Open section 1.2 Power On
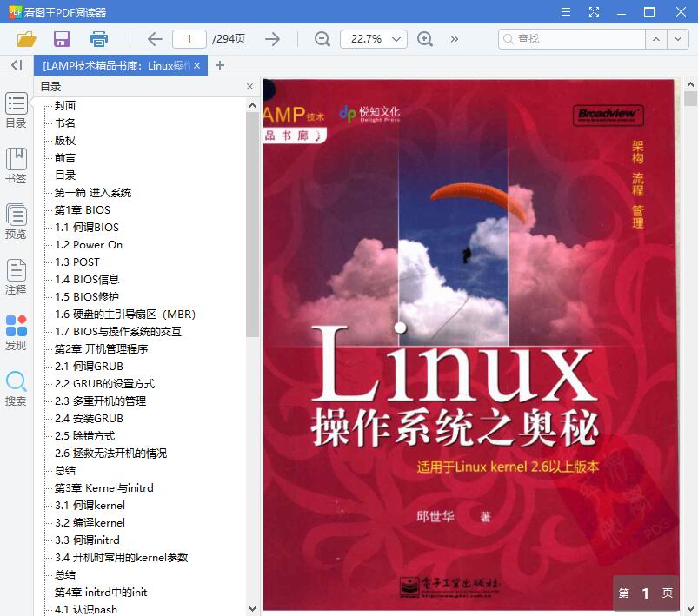The image size is (698, 616). (89, 244)
